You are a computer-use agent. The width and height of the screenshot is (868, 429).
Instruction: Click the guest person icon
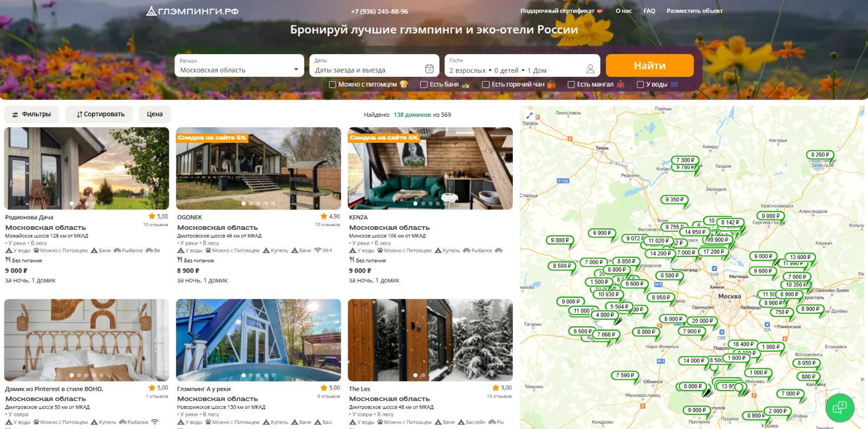(590, 69)
